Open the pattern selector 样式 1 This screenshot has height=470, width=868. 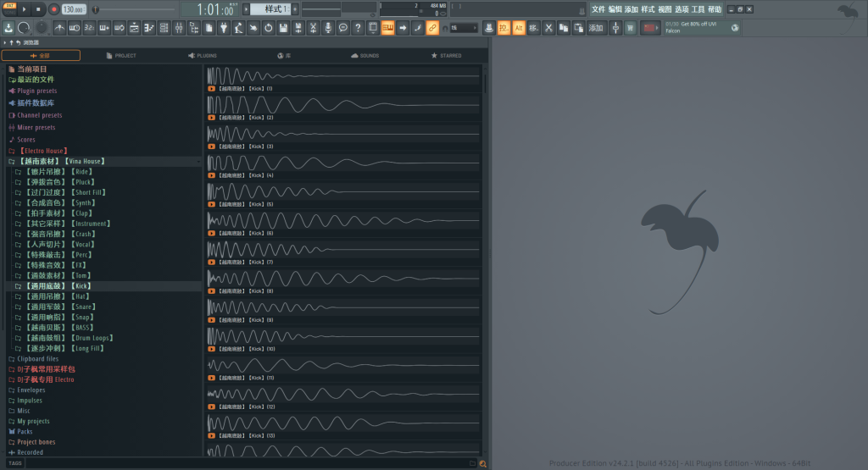270,9
